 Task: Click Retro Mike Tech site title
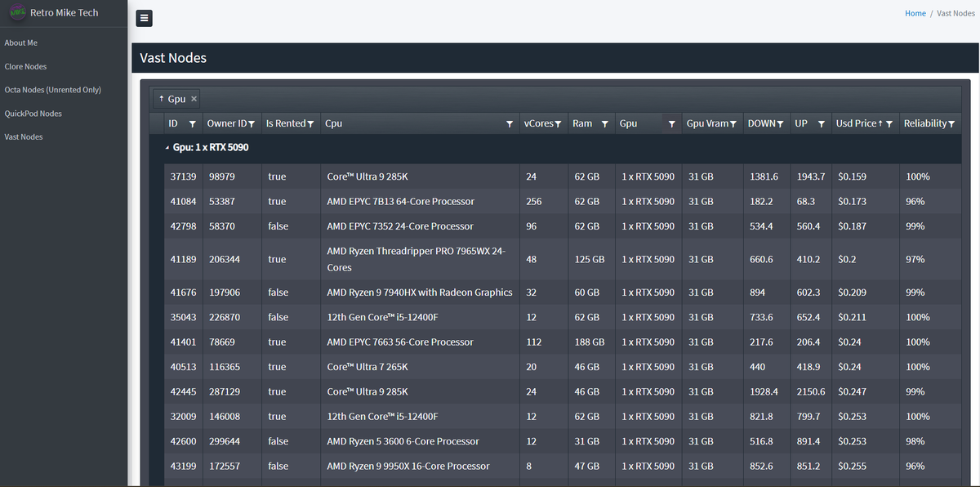[x=65, y=12]
